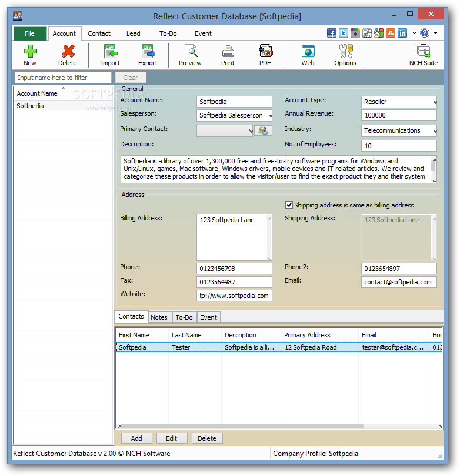Click the Delete button below contacts table
This screenshot has height=476, width=460.
[207, 438]
